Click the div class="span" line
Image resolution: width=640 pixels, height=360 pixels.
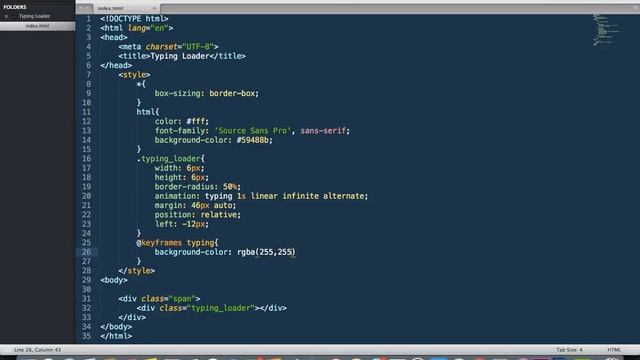(x=159, y=299)
